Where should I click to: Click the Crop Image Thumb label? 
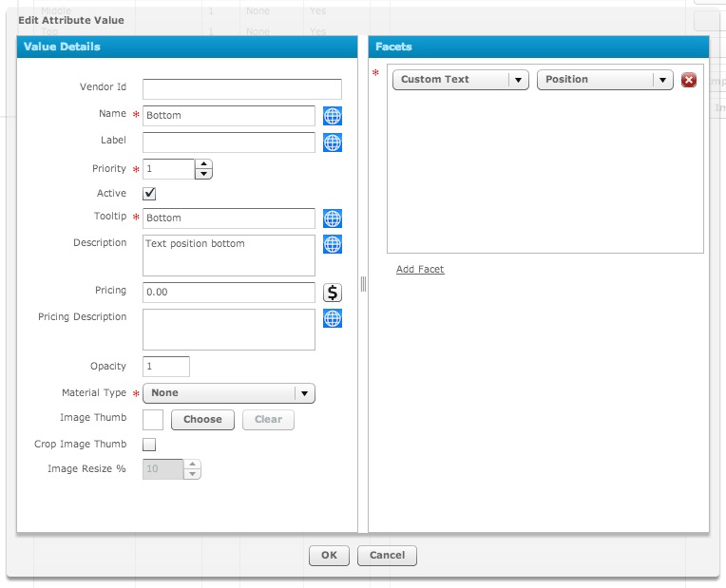[80, 444]
